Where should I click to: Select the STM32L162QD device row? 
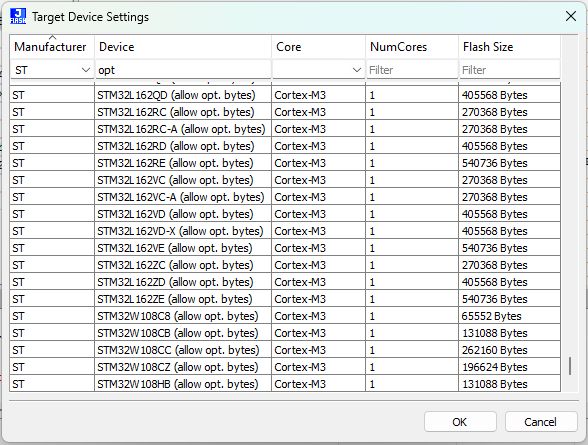[x=285, y=95]
